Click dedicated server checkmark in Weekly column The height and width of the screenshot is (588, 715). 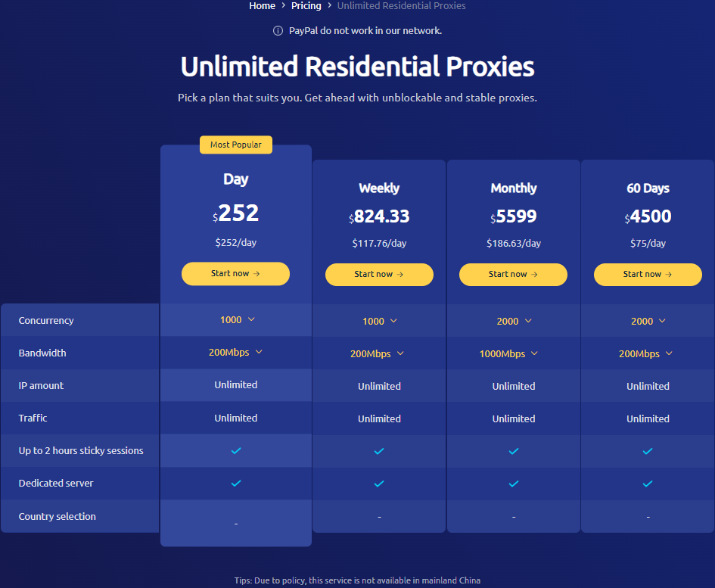pyautogui.click(x=379, y=484)
